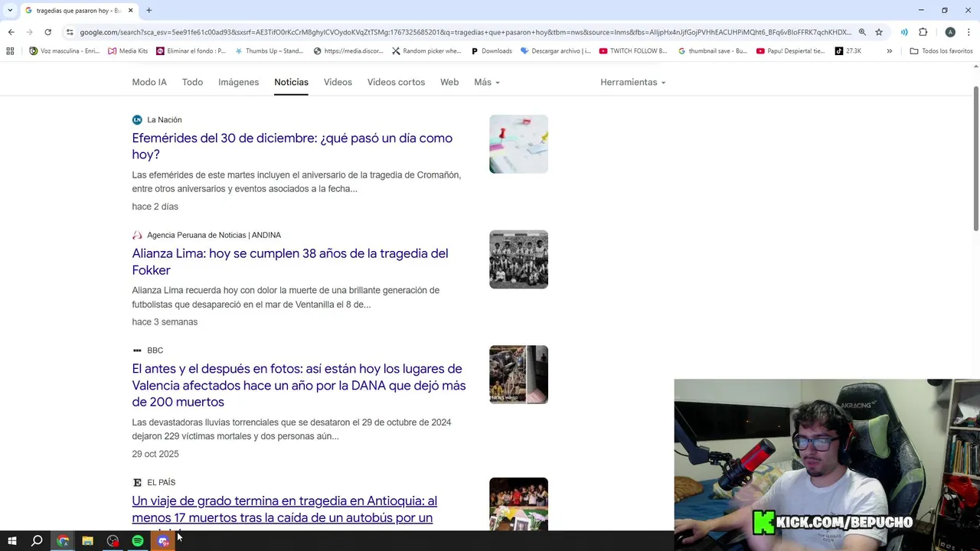Open the 'Thumbs Up – Stand...' bookmark
Image resolution: width=980 pixels, height=551 pixels.
(x=269, y=51)
